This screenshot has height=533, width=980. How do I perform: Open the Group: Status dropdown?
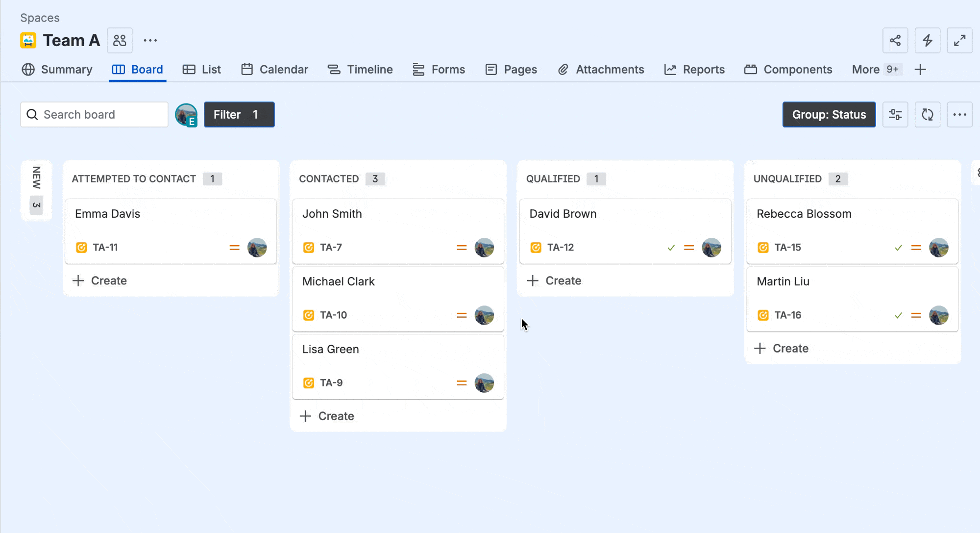tap(829, 114)
